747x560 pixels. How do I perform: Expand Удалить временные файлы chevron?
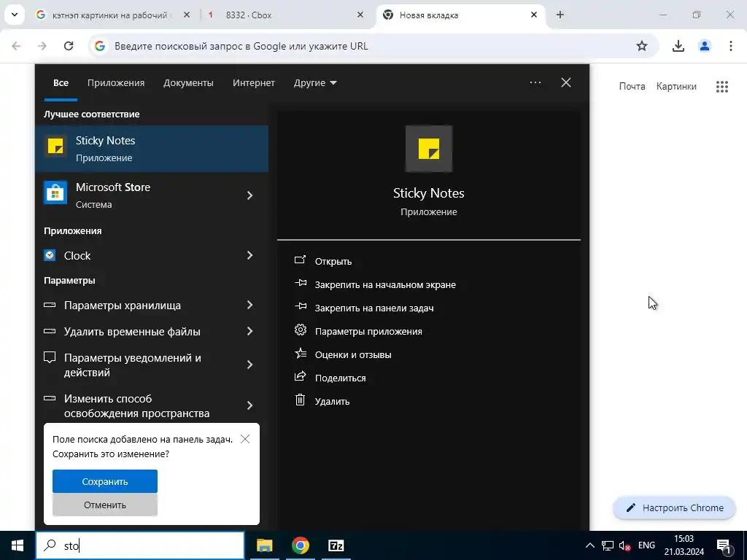(250, 332)
